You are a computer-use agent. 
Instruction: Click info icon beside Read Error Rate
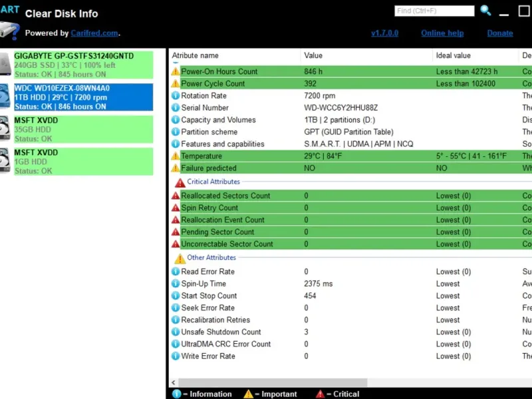coord(176,271)
